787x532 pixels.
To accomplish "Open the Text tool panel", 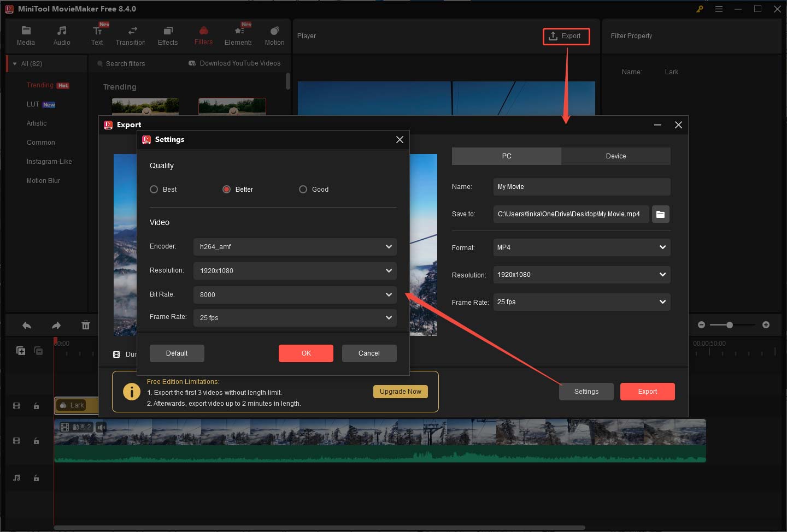I will point(97,35).
